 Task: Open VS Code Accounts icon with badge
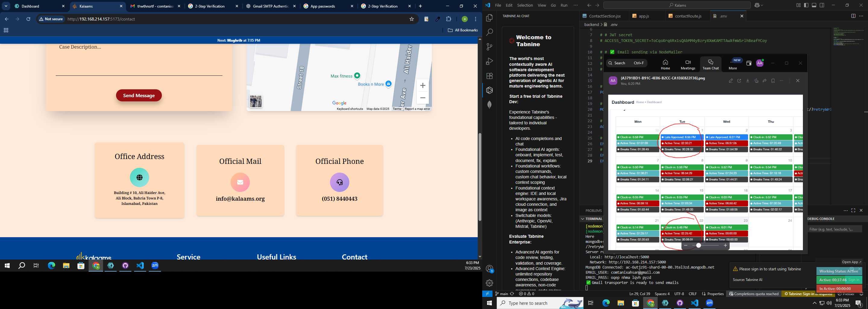[x=489, y=269]
